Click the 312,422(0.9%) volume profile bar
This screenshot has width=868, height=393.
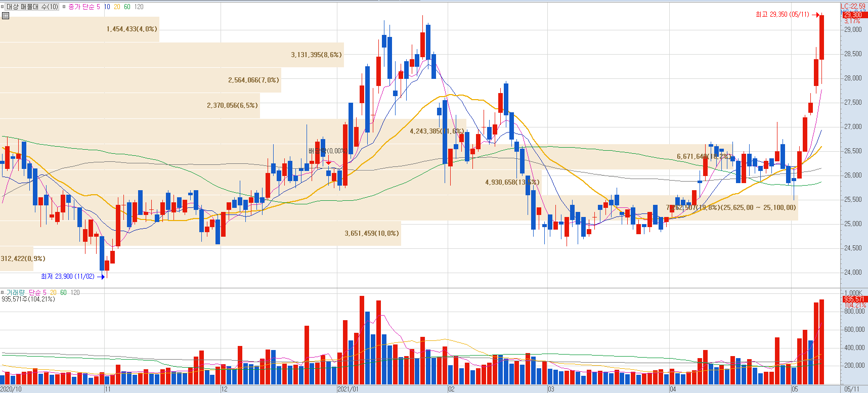pyautogui.click(x=17, y=258)
